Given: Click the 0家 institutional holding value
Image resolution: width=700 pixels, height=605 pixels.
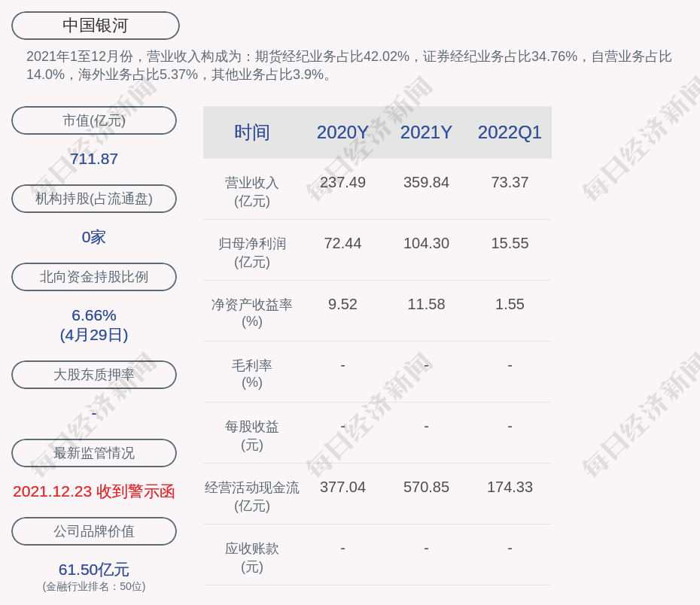Looking at the screenshot, I should tap(94, 237).
